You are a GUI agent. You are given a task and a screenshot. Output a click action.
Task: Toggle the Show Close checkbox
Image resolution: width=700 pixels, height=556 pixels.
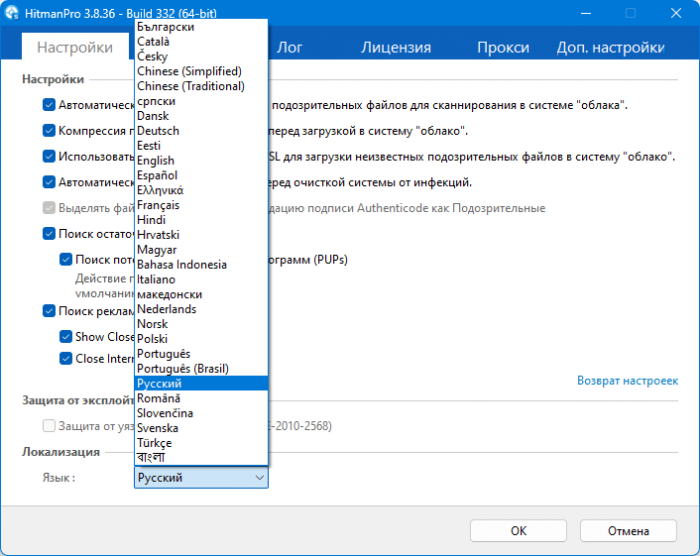pyautogui.click(x=66, y=337)
